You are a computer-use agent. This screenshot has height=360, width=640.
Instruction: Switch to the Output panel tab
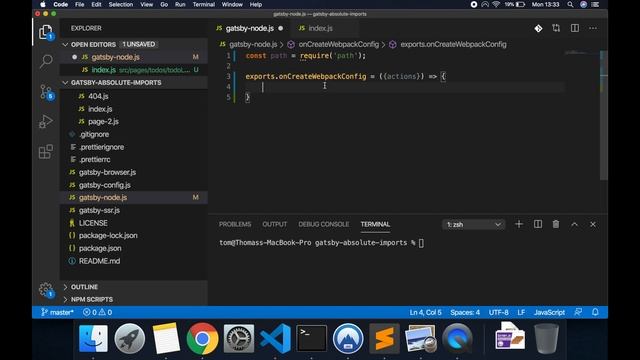tap(274, 224)
